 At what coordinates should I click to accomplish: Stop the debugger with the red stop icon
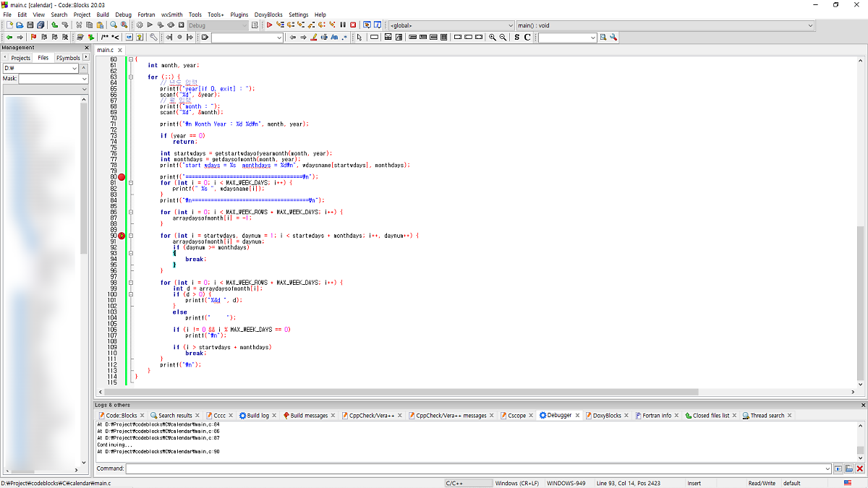(x=353, y=25)
